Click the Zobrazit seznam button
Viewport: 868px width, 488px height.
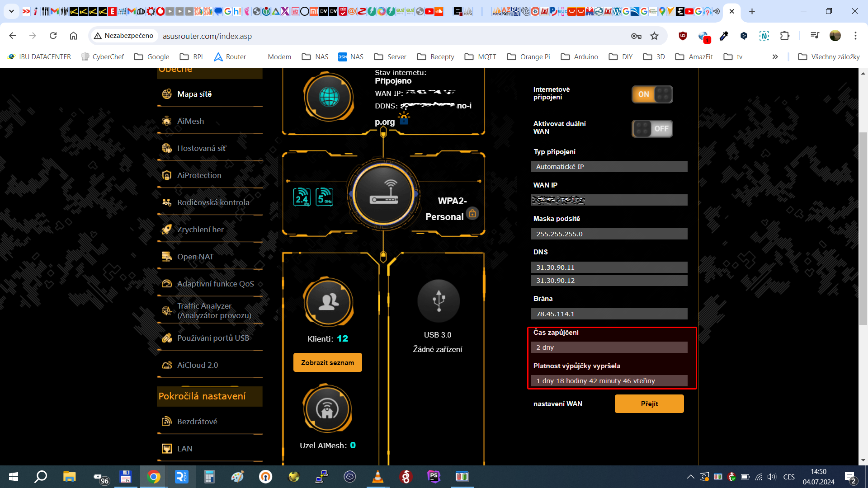coord(327,362)
